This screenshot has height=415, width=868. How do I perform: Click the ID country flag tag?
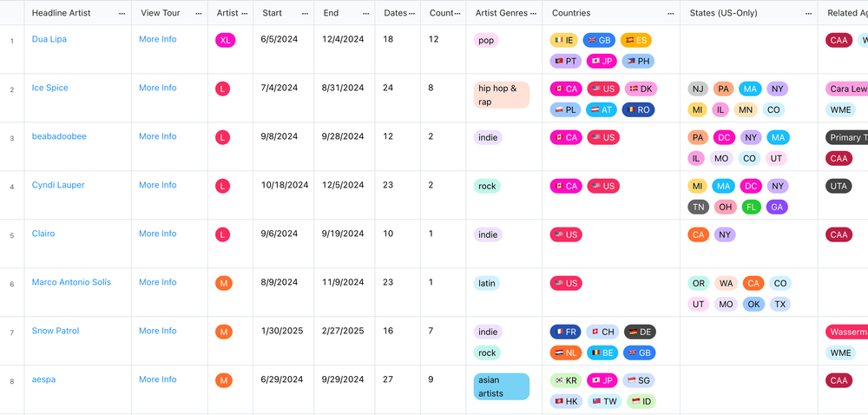click(x=641, y=402)
